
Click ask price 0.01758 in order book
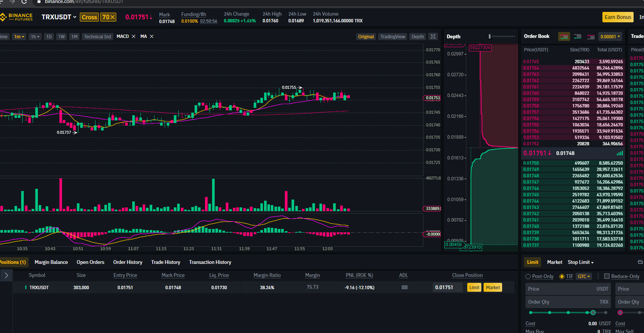tap(530, 106)
